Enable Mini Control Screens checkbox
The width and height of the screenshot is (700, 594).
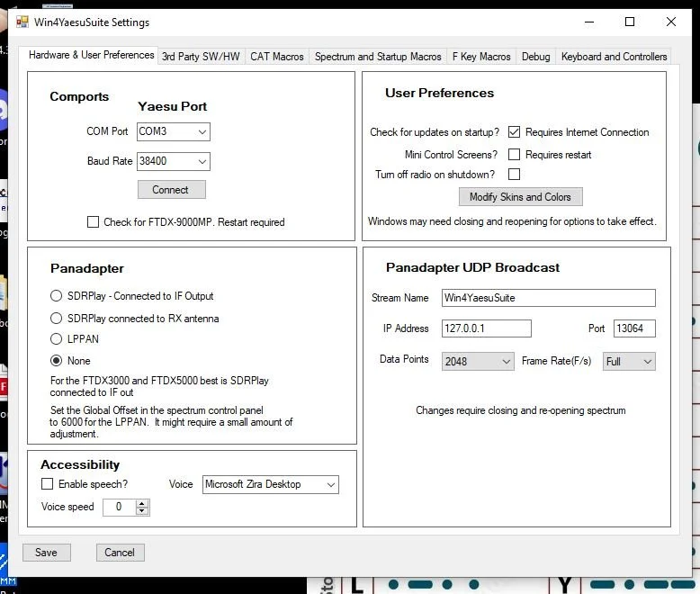[x=515, y=154]
